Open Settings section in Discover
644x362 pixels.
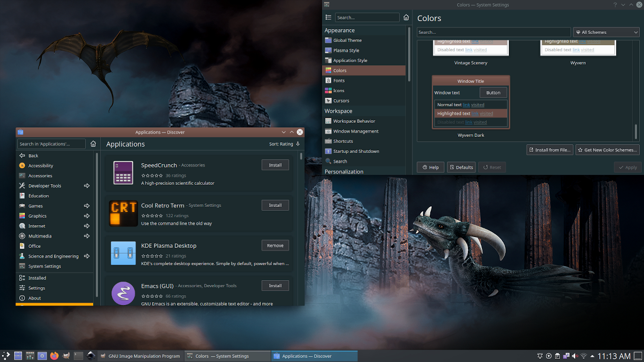click(x=56, y=288)
